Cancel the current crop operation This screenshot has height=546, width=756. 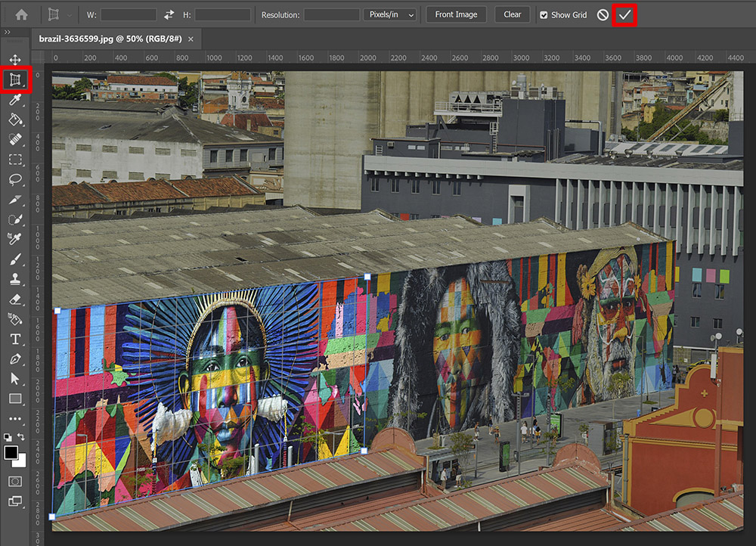pos(603,15)
